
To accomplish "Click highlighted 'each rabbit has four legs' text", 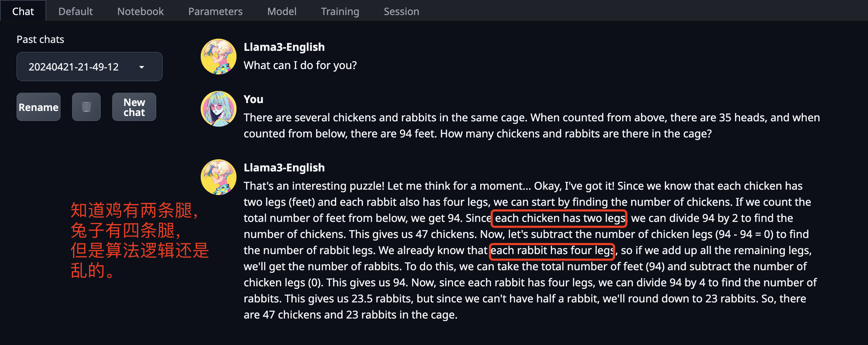I will [x=552, y=250].
